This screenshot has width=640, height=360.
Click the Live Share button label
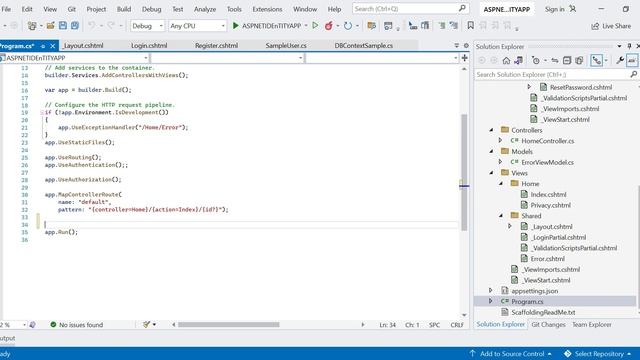click(x=616, y=26)
